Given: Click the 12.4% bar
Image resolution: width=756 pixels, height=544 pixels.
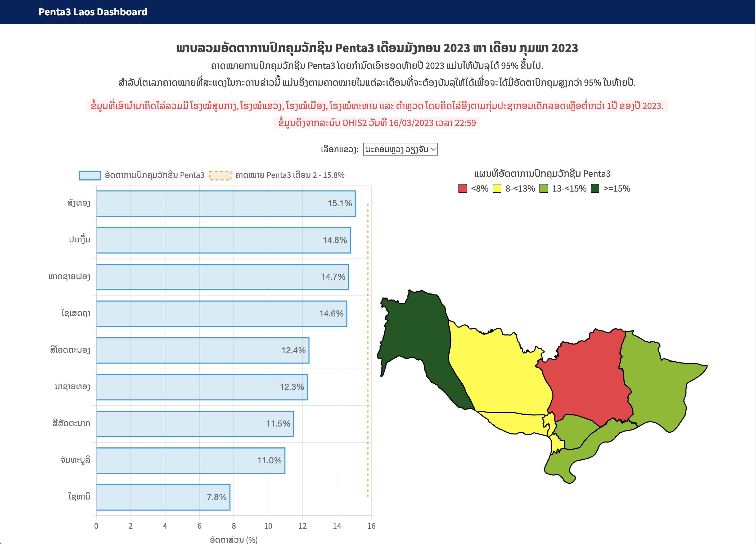Looking at the screenshot, I should pos(202,350).
